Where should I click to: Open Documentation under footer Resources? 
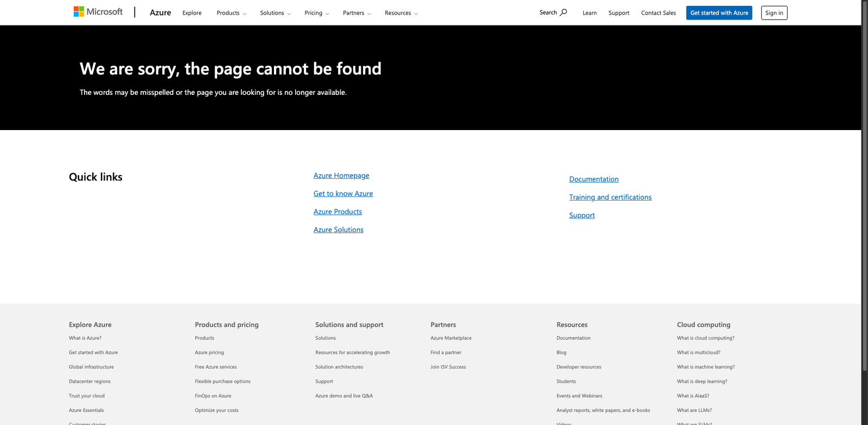click(573, 338)
